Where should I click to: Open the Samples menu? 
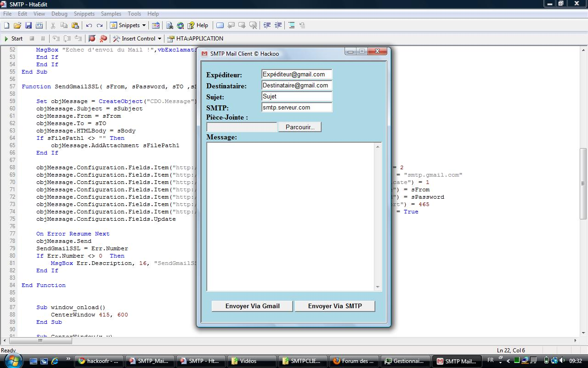[111, 14]
